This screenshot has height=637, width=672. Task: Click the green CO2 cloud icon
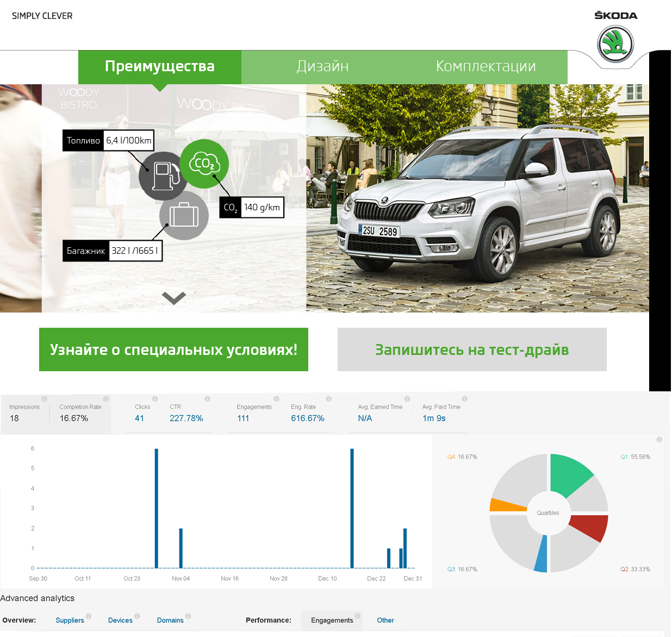[x=204, y=164]
